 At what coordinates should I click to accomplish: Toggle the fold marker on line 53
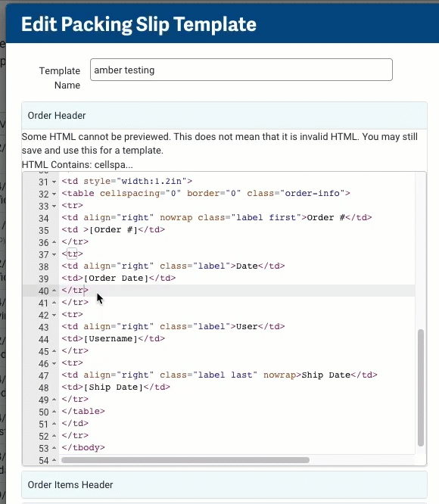click(54, 449)
